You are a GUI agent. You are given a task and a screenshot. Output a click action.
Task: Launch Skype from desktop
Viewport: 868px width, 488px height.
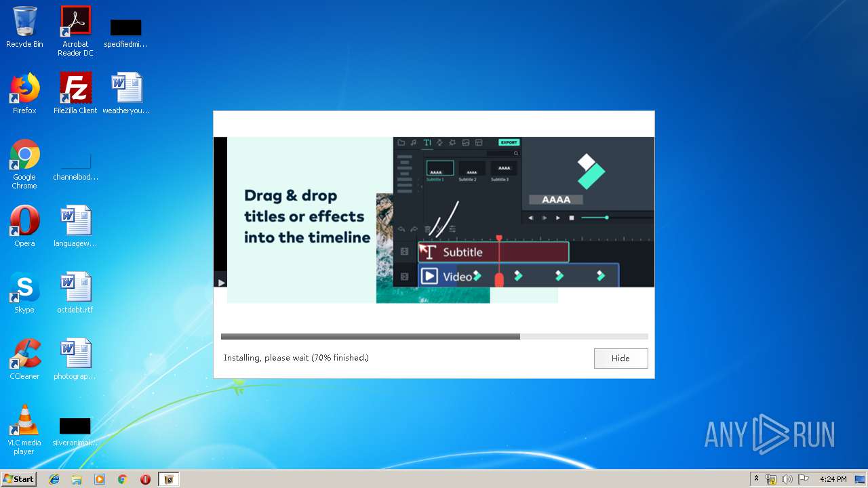[24, 293]
